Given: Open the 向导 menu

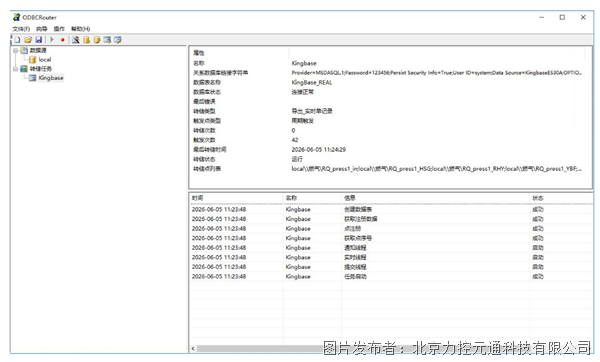Looking at the screenshot, I should point(42,29).
